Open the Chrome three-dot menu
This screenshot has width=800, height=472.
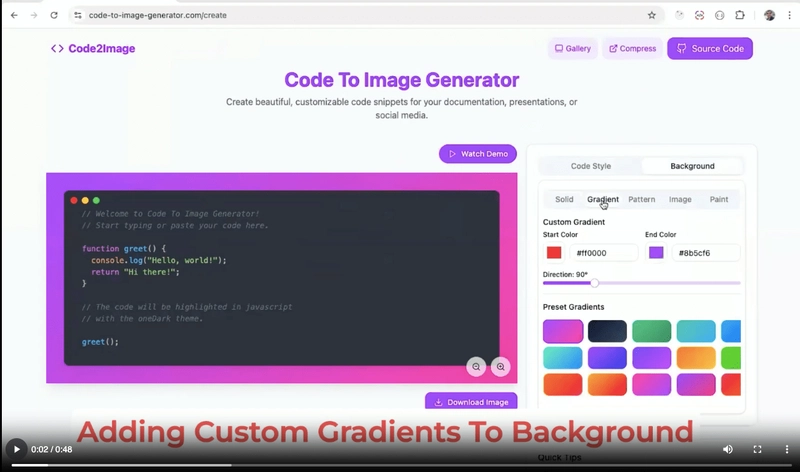click(789, 15)
